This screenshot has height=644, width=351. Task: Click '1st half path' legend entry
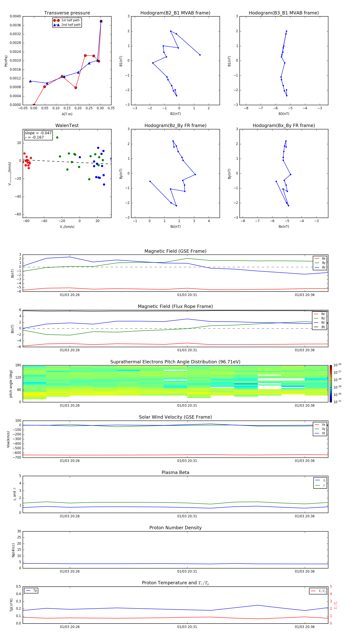(x=66, y=20)
